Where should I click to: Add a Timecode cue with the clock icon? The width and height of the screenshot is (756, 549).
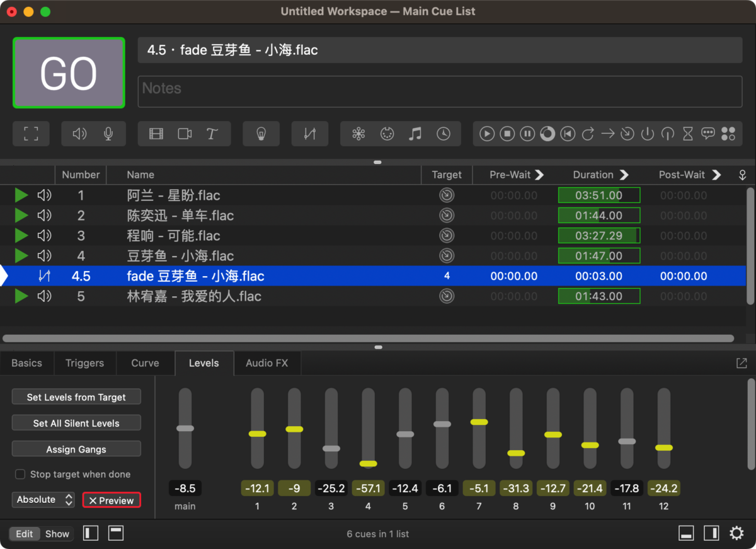click(x=444, y=134)
